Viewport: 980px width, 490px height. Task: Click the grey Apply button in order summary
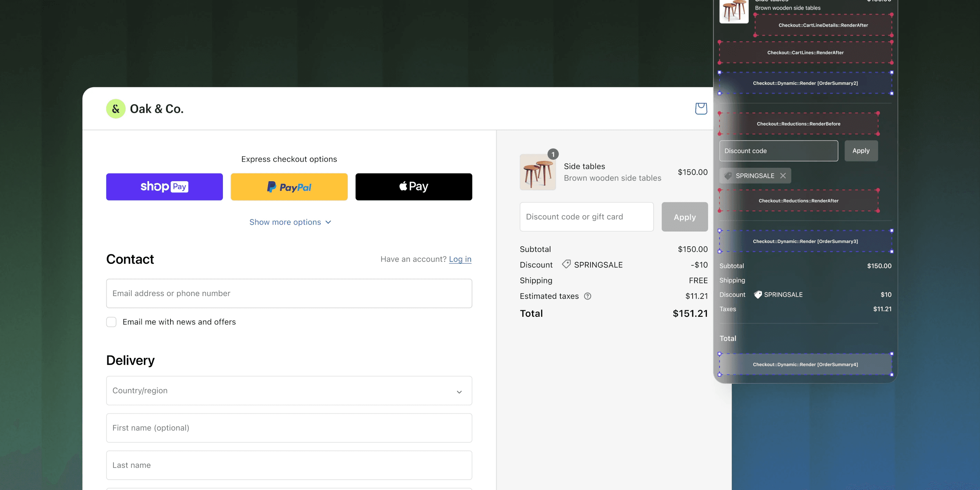[684, 217]
